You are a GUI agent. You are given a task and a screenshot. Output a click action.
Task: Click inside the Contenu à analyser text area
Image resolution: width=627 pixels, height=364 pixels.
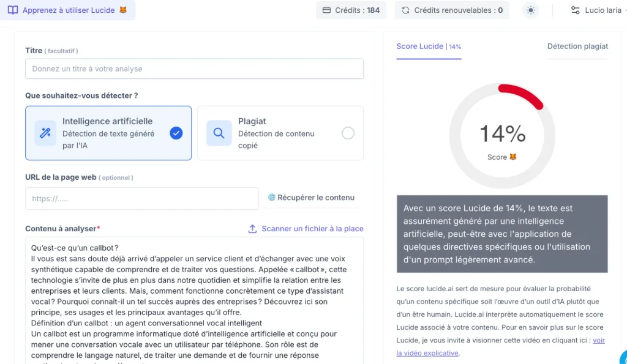click(x=194, y=300)
